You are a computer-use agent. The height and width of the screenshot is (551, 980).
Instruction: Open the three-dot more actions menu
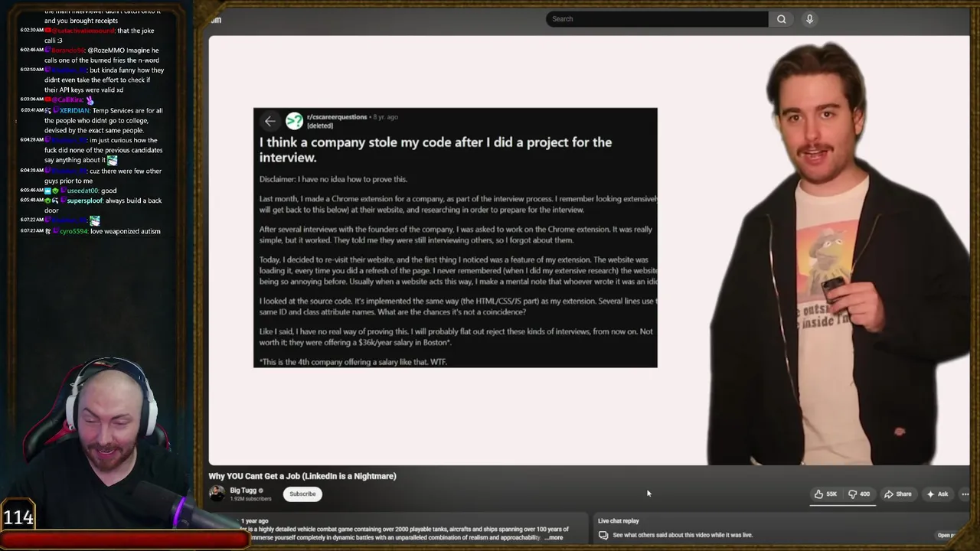point(965,494)
